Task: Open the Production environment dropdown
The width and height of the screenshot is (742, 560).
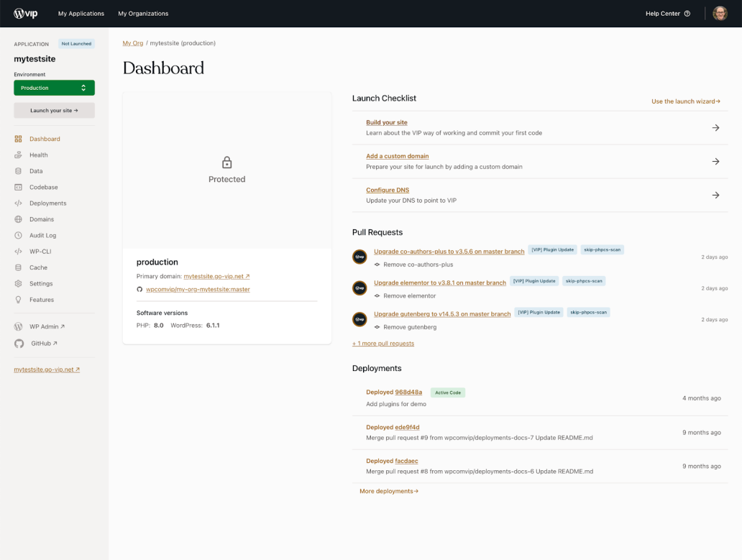Action: pos(54,88)
